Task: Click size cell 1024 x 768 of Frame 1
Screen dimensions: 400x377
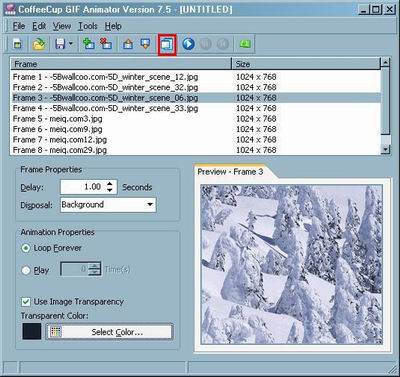Action: 256,77
